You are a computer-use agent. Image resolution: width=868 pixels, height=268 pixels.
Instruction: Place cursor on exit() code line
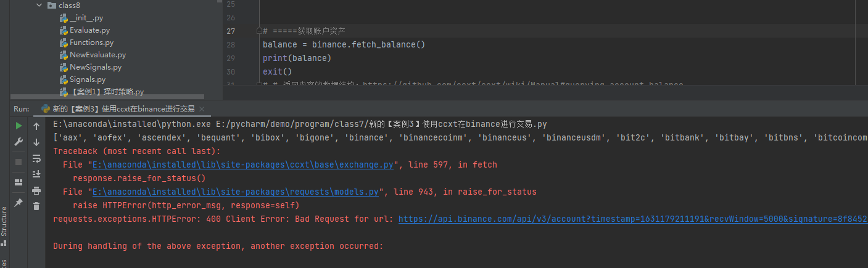(277, 71)
